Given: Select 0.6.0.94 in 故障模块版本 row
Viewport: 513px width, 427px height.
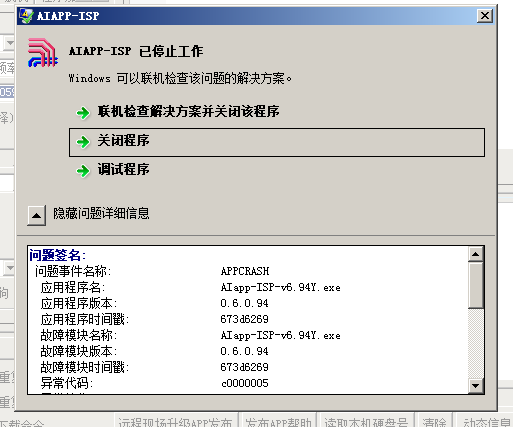Looking at the screenshot, I should tap(244, 351).
